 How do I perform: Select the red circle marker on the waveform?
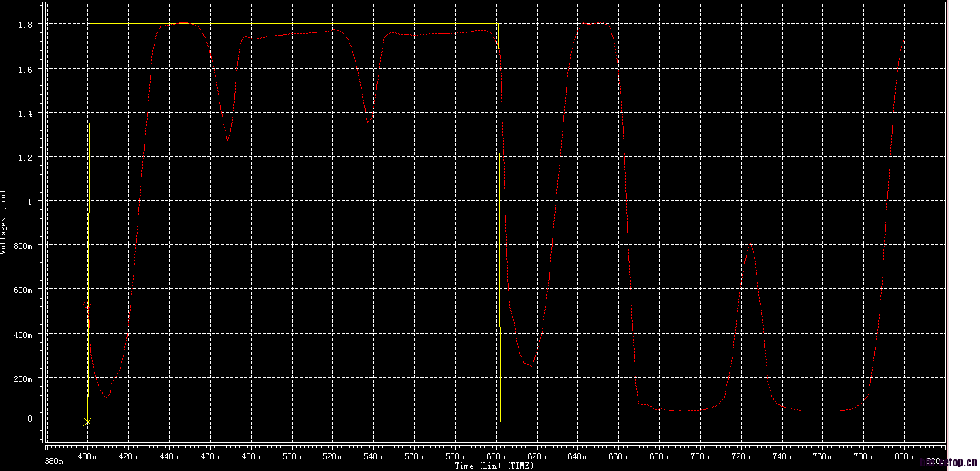(x=87, y=305)
